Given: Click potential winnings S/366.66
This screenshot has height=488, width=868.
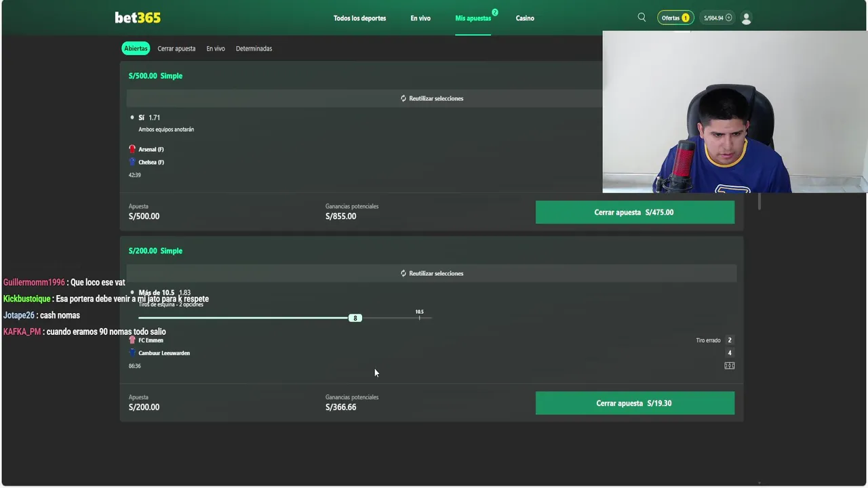Looking at the screenshot, I should (x=340, y=407).
